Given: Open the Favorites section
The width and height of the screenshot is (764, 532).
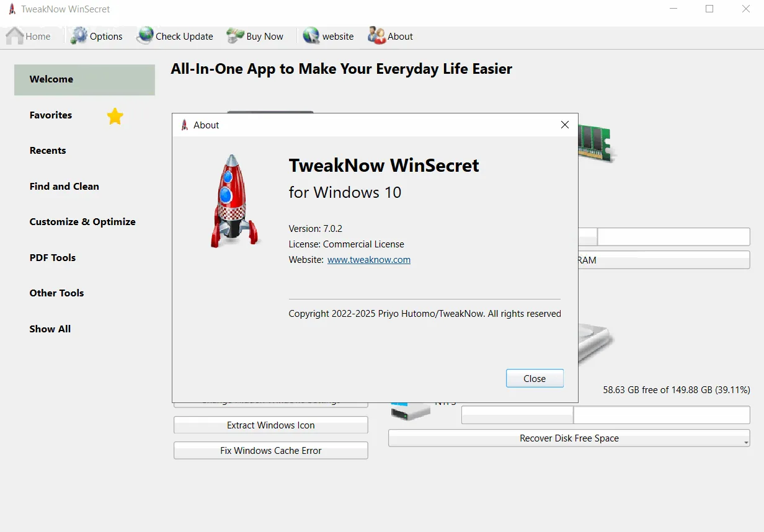Looking at the screenshot, I should (x=51, y=115).
